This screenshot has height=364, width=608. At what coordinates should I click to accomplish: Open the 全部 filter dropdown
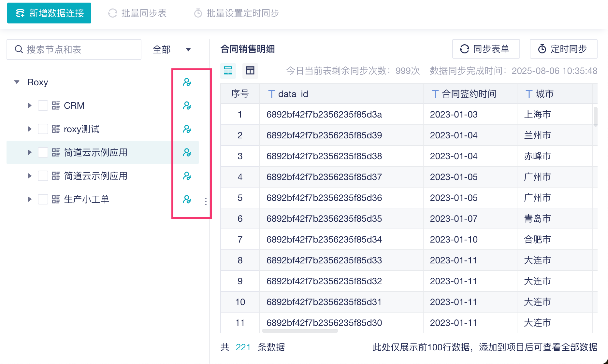[172, 49]
